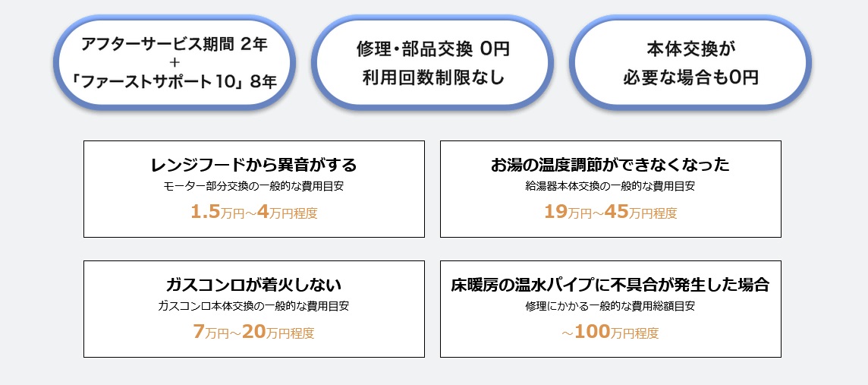868x385 pixels.
Task: Click the ガスコンロが着火しない heading
Action: [253, 286]
